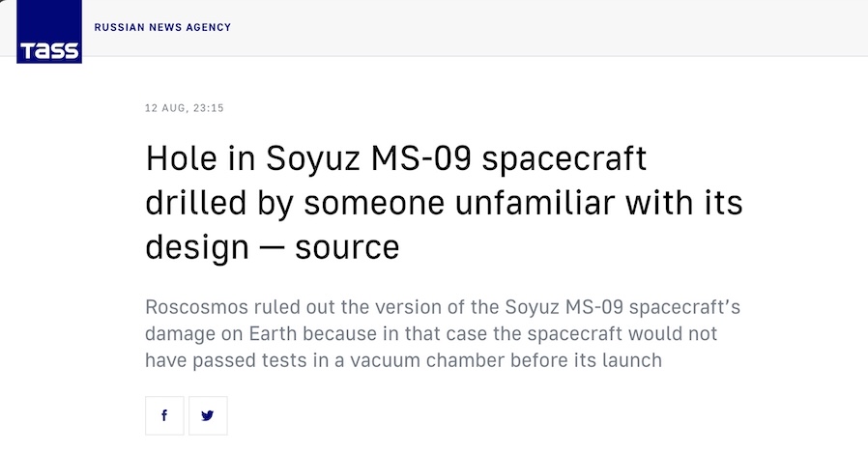Click the TASS logo
The height and width of the screenshot is (452, 868).
pos(49,32)
